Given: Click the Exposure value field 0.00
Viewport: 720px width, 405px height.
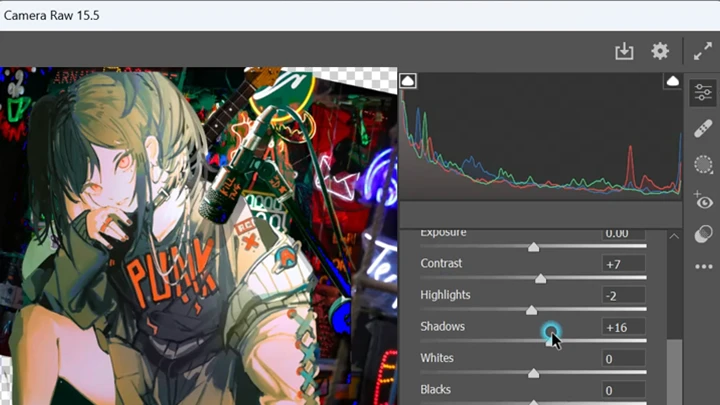Looking at the screenshot, I should [624, 234].
